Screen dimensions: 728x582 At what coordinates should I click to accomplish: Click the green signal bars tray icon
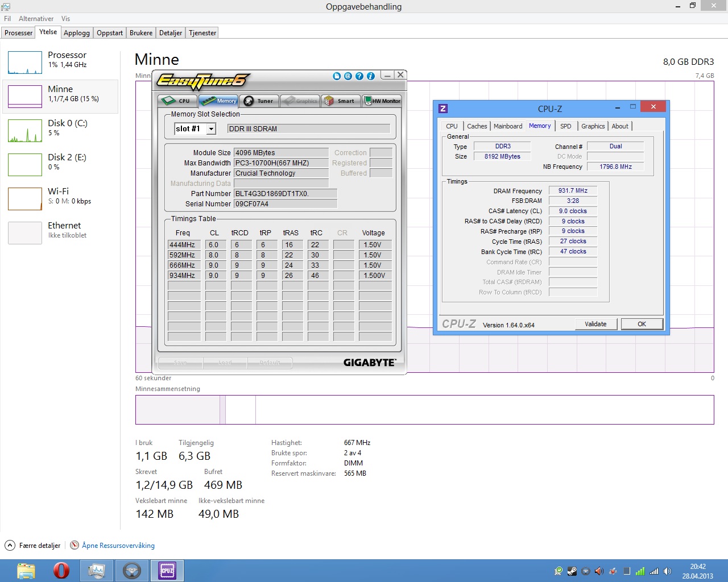[640, 571]
